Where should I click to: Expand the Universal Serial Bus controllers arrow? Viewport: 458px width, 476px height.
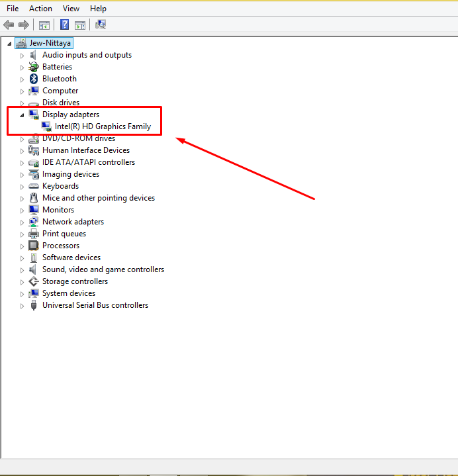tap(22, 306)
